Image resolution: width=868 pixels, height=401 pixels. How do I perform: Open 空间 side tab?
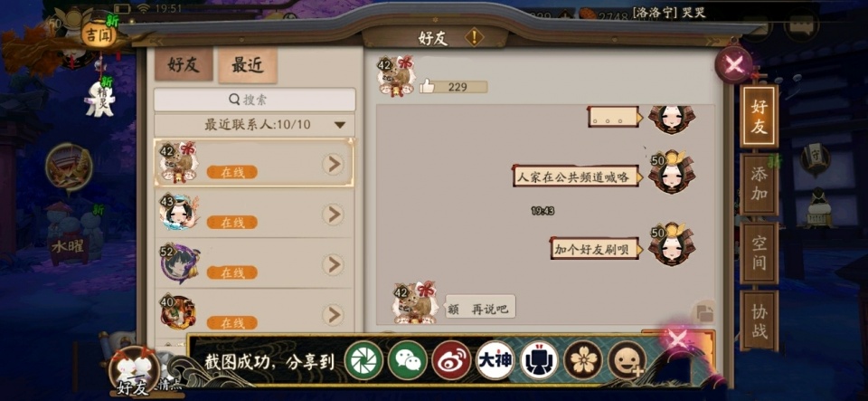(x=759, y=253)
